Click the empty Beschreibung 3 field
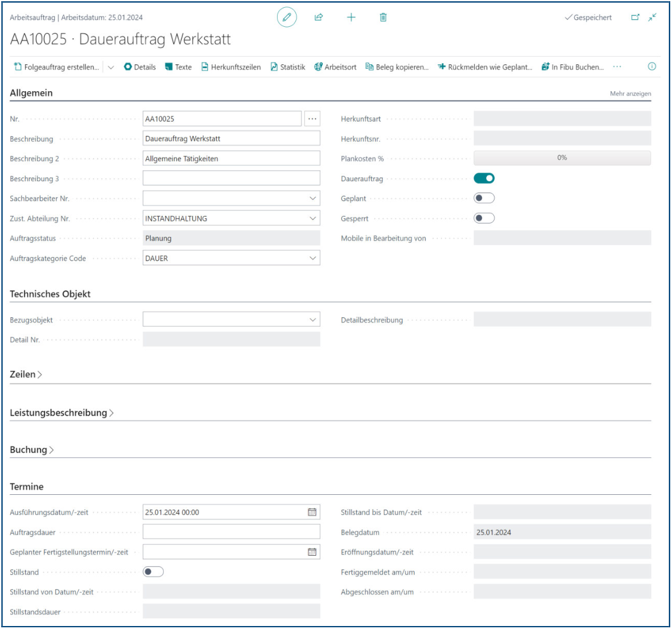 coord(231,178)
